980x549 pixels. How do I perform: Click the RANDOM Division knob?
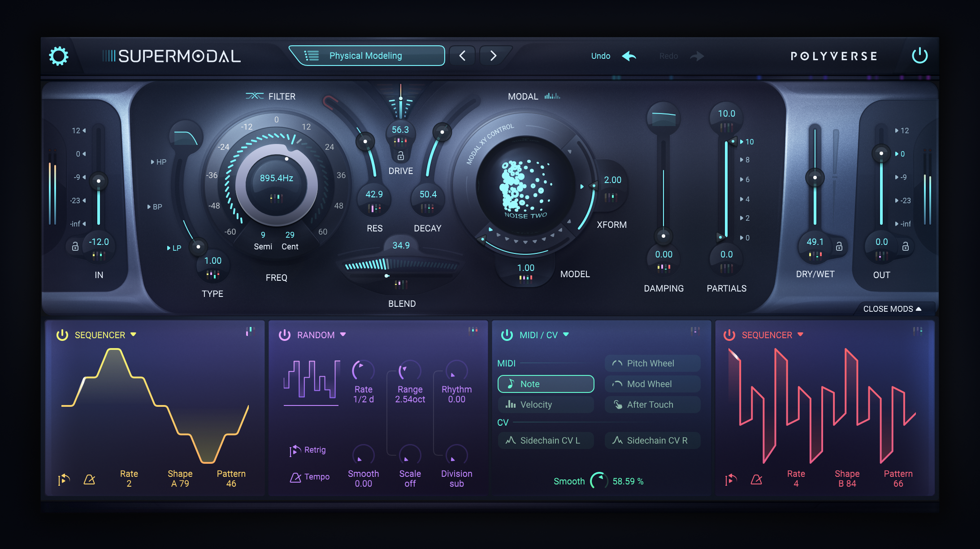[456, 455]
